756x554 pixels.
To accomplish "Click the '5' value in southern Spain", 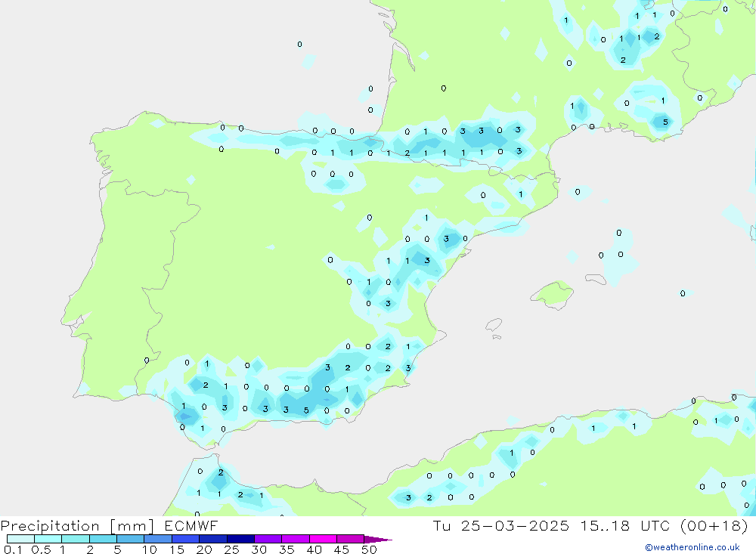I will [x=306, y=410].
